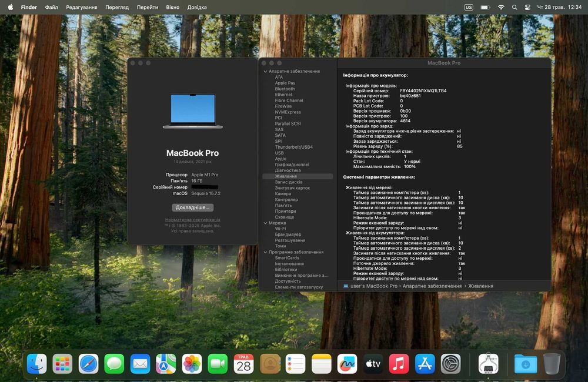Launch Freeform from the Dock

[x=348, y=364]
